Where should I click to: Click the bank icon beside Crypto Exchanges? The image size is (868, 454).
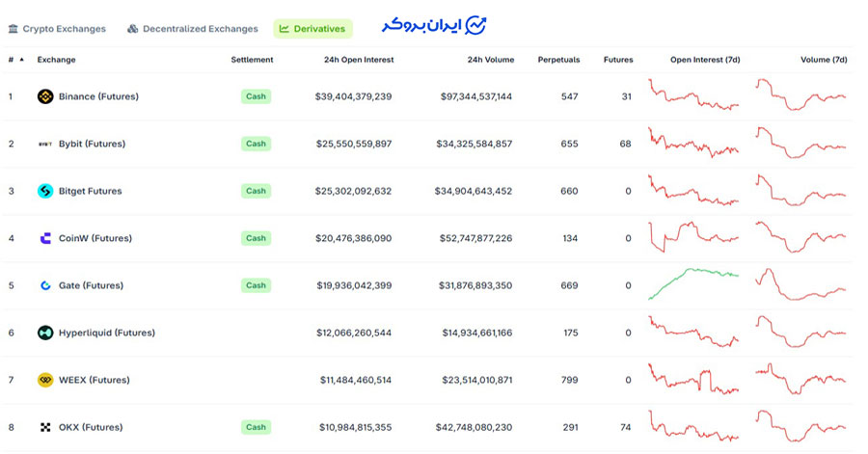pyautogui.click(x=13, y=29)
